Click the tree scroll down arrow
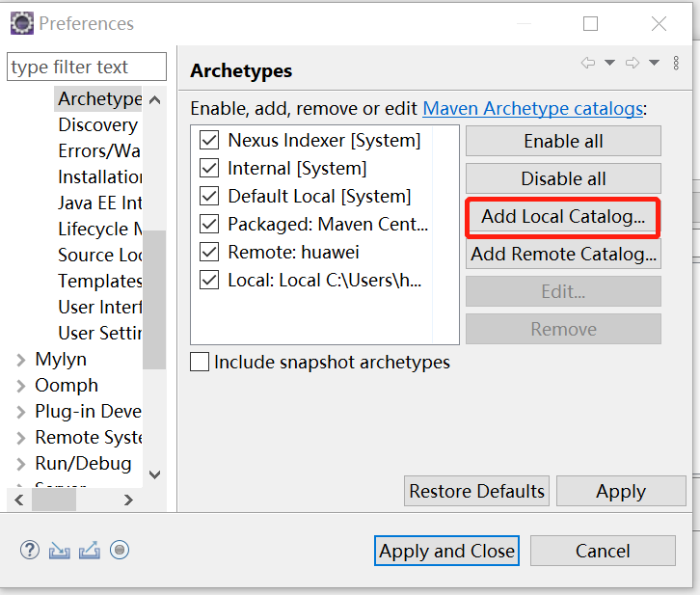The height and width of the screenshot is (595, 700). tap(154, 474)
